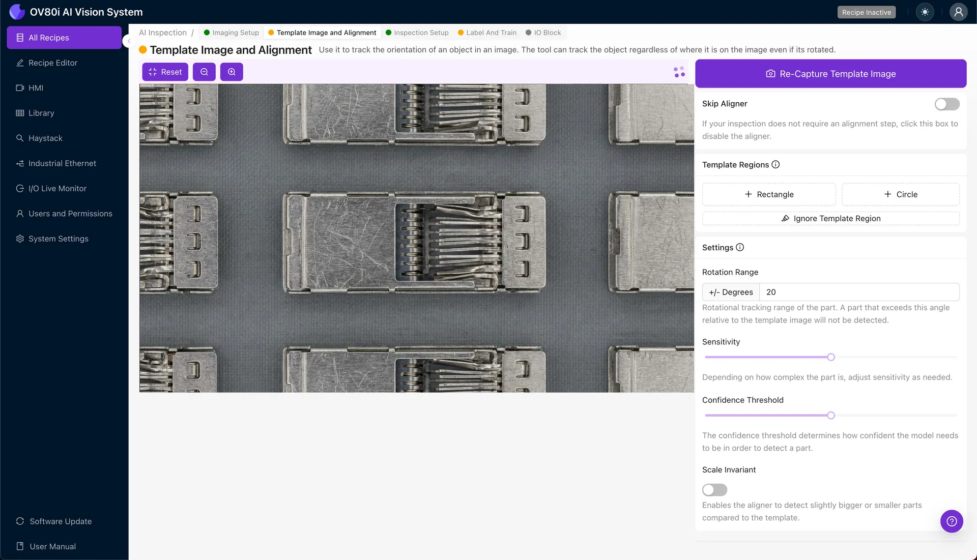This screenshot has width=977, height=560.
Task: Click the Settings info icon
Action: click(740, 248)
